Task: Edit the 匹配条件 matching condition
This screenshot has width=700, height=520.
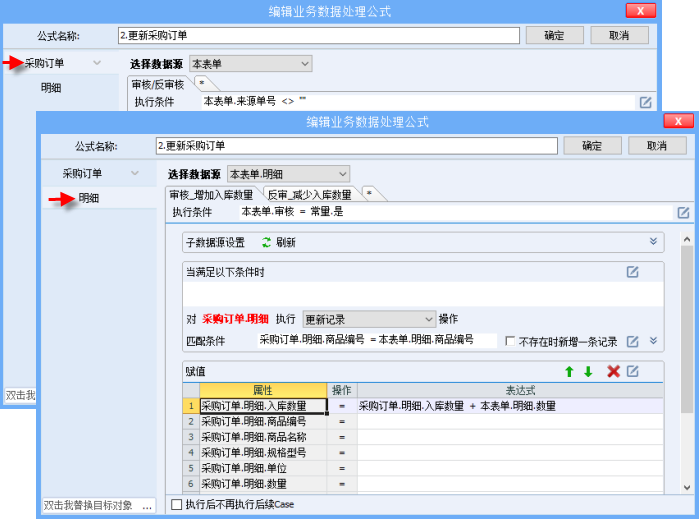Action: pyautogui.click(x=632, y=341)
